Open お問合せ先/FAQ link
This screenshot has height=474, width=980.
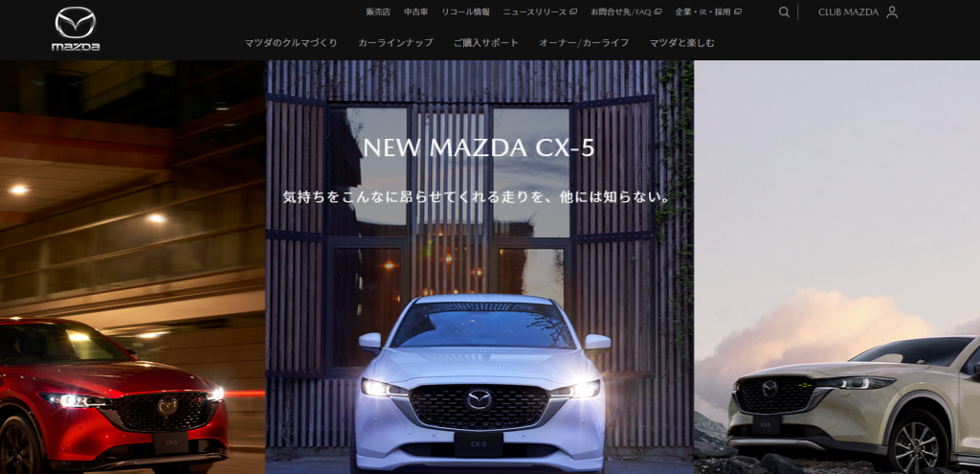coord(621,11)
